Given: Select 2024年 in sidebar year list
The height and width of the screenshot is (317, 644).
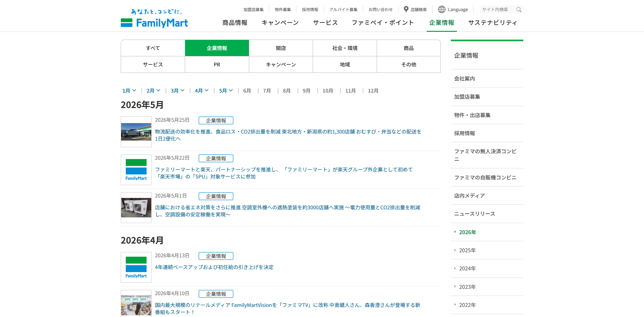Looking at the screenshot, I should (x=487, y=268).
